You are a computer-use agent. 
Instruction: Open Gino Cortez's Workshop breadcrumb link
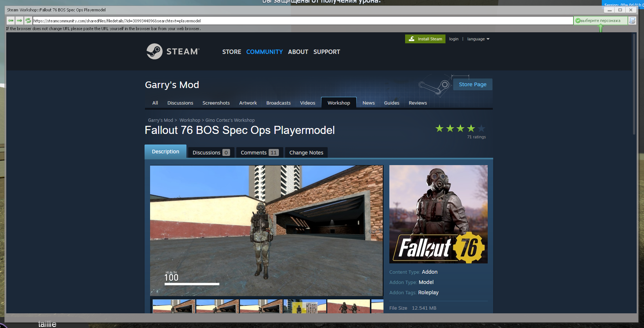pyautogui.click(x=230, y=120)
